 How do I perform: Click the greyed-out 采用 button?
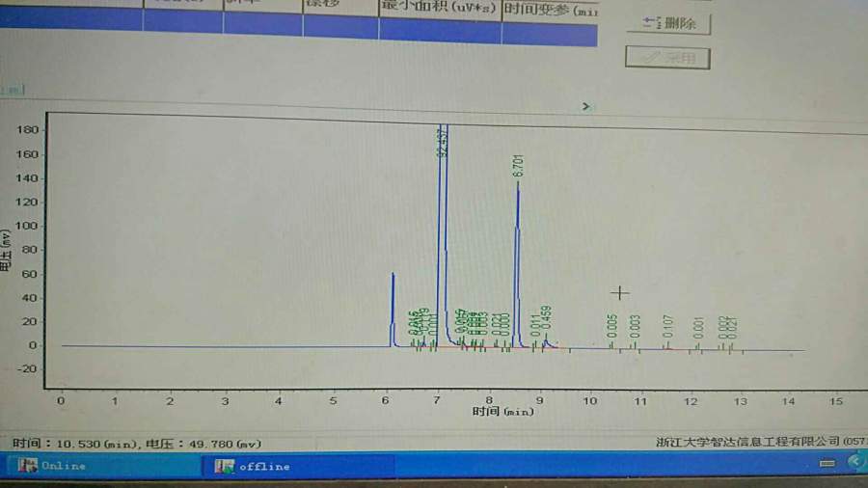click(667, 58)
